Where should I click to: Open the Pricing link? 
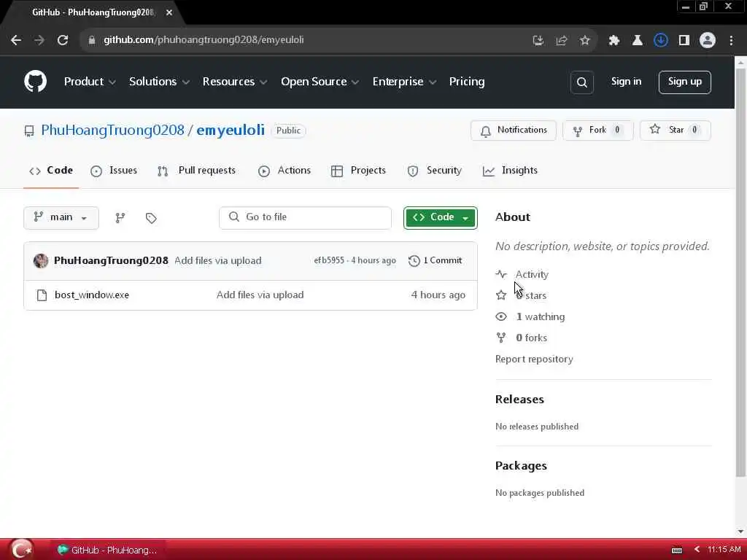(x=466, y=82)
